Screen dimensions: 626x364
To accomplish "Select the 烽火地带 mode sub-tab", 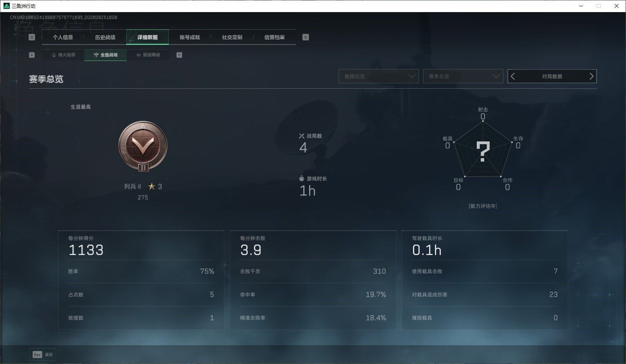I will (63, 55).
